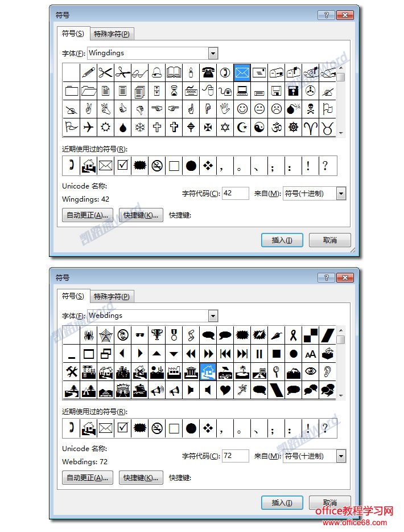
Task: Choose the black heart symbol in Webdings
Action: (x=225, y=390)
